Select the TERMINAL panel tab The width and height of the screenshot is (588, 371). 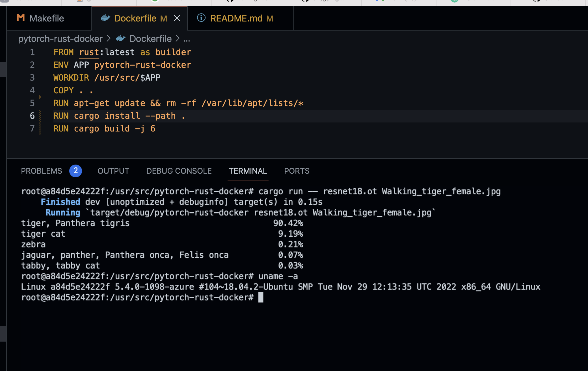248,171
